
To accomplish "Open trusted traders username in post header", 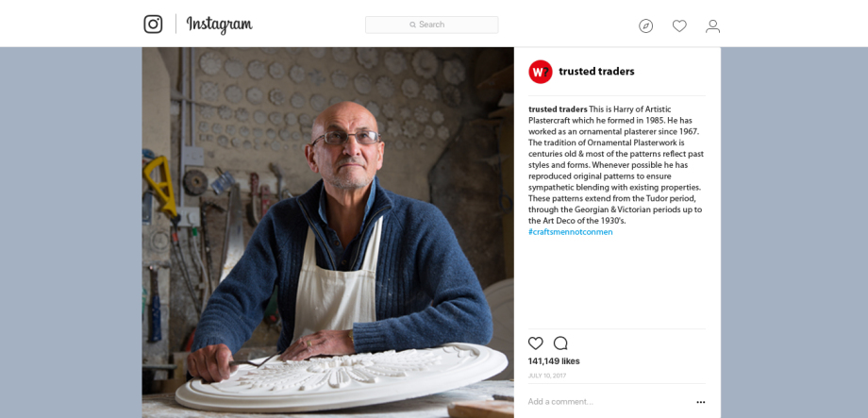I will tap(596, 72).
